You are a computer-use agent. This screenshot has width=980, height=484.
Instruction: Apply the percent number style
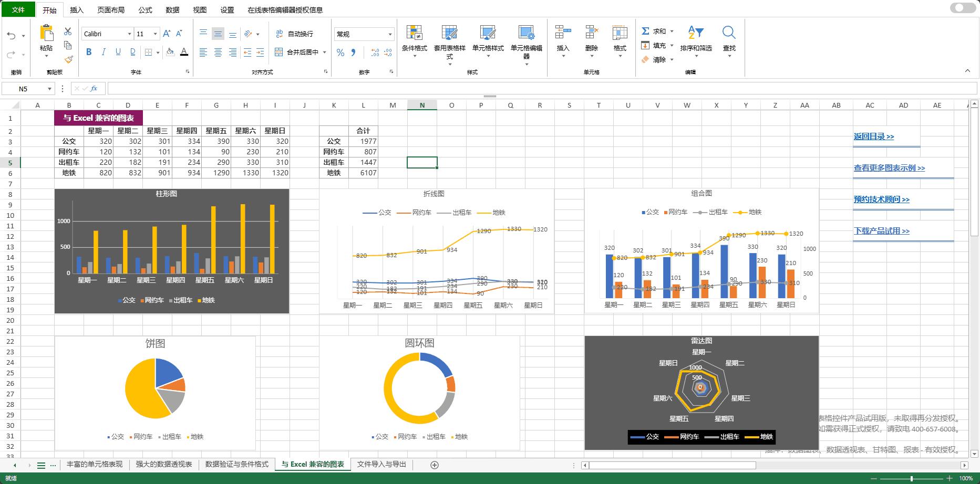(340, 52)
